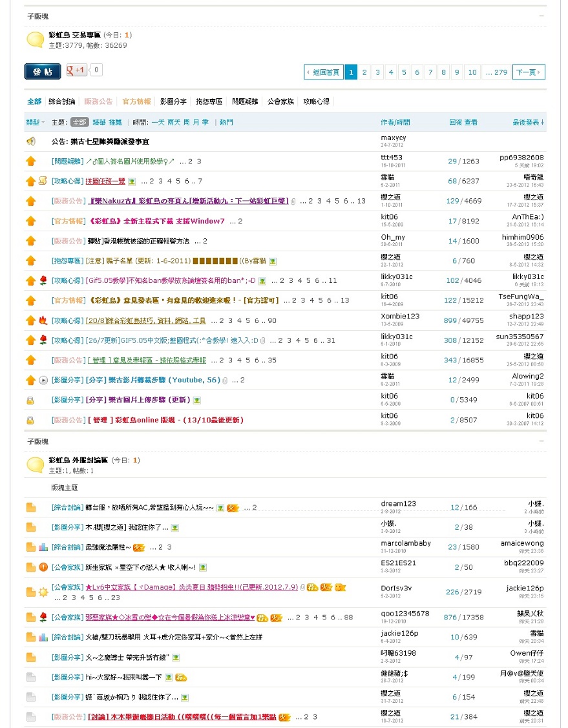This screenshot has width=568, height=728.
Task: Open page 90 of 綜合彩虹島技巧 thread
Action: point(272,320)
